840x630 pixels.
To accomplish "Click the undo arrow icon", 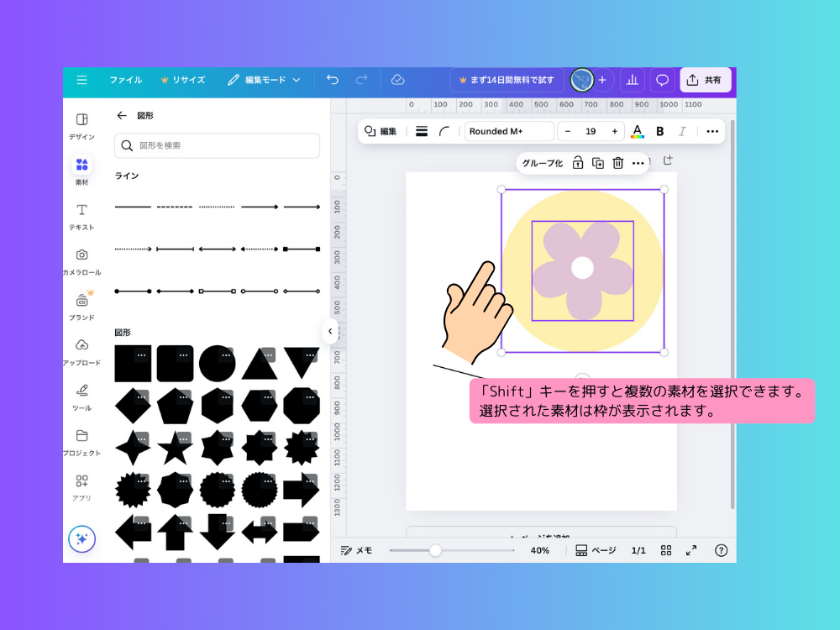I will [333, 80].
